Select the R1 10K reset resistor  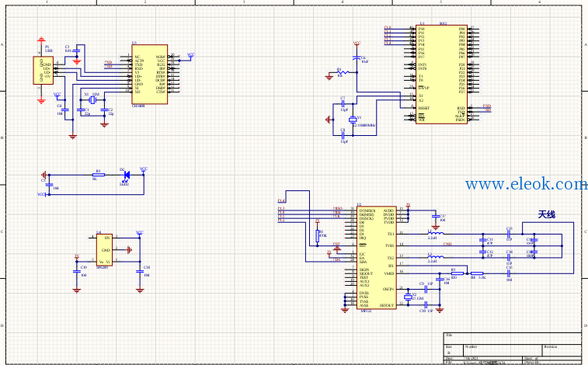(343, 72)
